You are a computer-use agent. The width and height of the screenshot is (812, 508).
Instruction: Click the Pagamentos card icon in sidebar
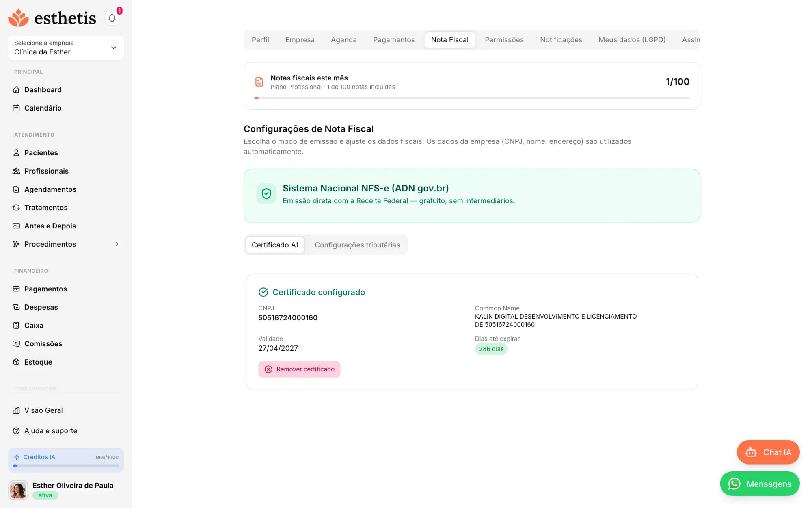(x=16, y=289)
